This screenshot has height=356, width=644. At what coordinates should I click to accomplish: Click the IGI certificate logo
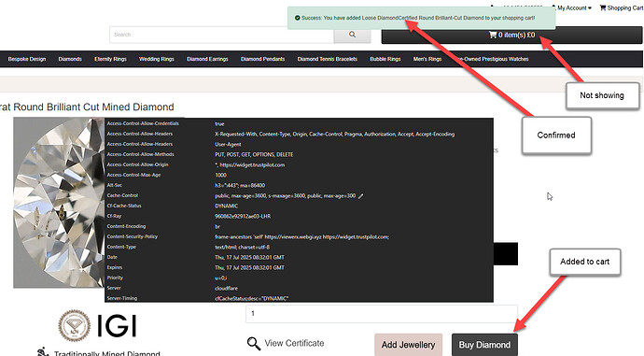(97, 326)
